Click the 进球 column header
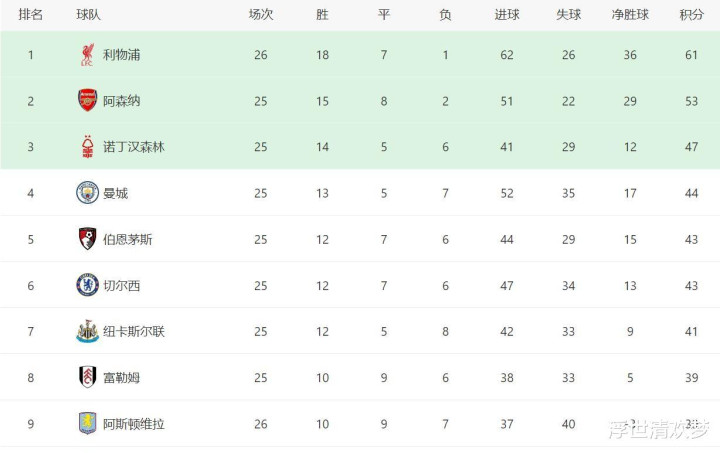720x453 pixels. [507, 15]
